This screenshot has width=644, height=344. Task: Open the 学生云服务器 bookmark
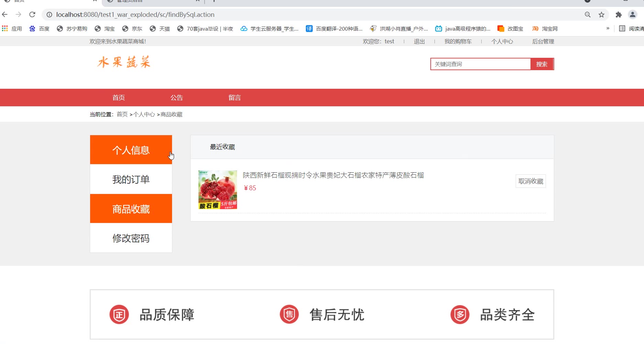(x=269, y=29)
